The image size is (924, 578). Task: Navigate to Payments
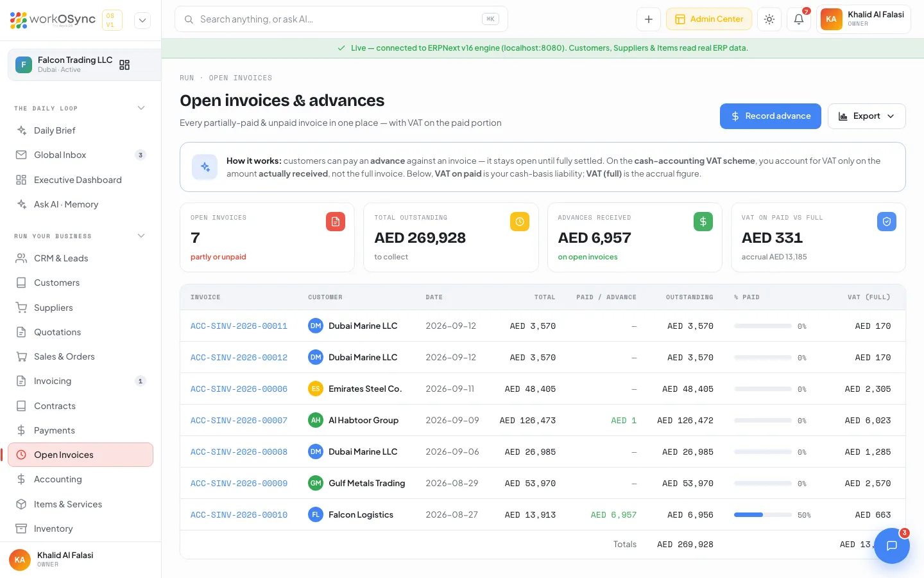(80, 430)
